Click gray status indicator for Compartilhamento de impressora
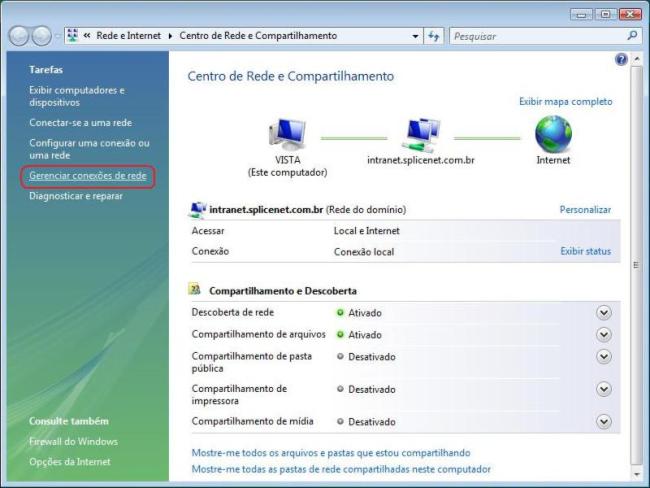Viewport: 650px width, 488px height. (x=340, y=389)
